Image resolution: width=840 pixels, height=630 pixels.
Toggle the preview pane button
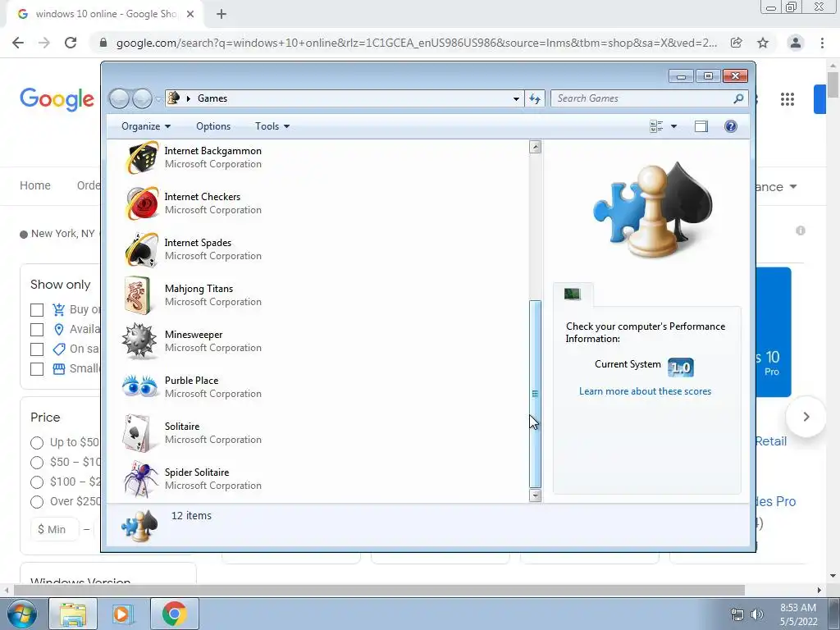pos(701,126)
